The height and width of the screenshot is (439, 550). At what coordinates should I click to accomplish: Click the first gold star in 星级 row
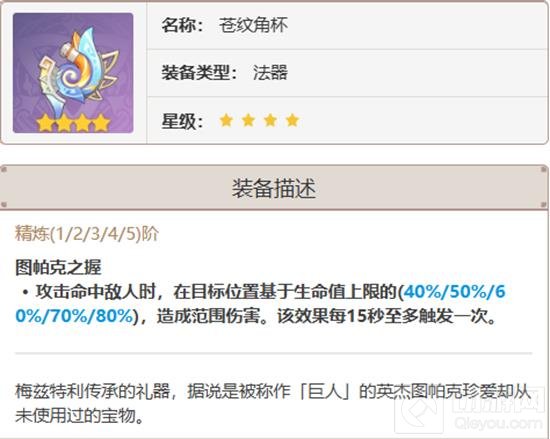click(x=226, y=120)
